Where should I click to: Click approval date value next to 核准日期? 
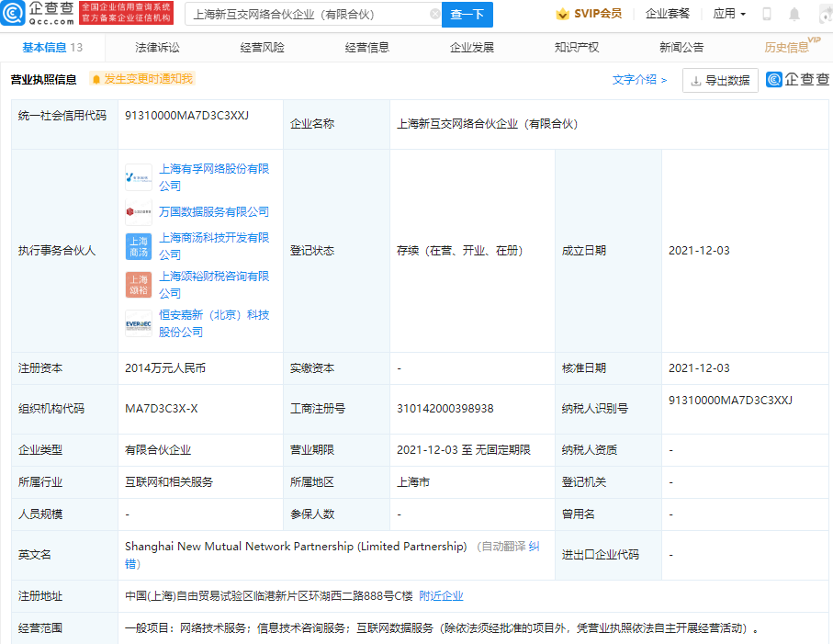point(699,368)
